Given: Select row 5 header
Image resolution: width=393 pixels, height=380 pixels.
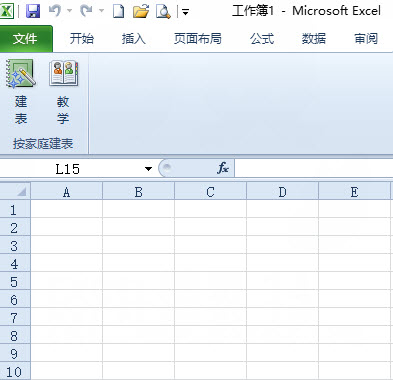Looking at the screenshot, I should pyautogui.click(x=15, y=281).
